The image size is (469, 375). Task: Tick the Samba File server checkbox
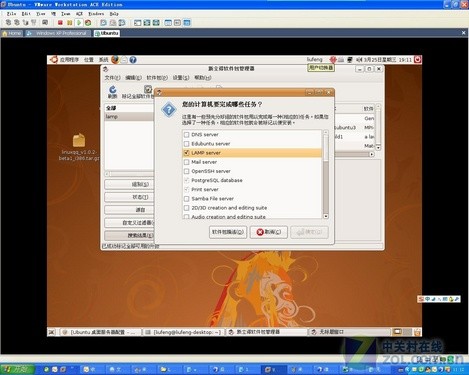tap(187, 199)
